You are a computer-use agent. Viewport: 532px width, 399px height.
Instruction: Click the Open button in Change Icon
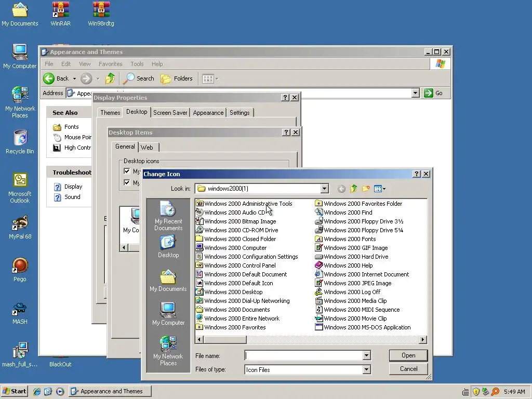[x=408, y=355]
